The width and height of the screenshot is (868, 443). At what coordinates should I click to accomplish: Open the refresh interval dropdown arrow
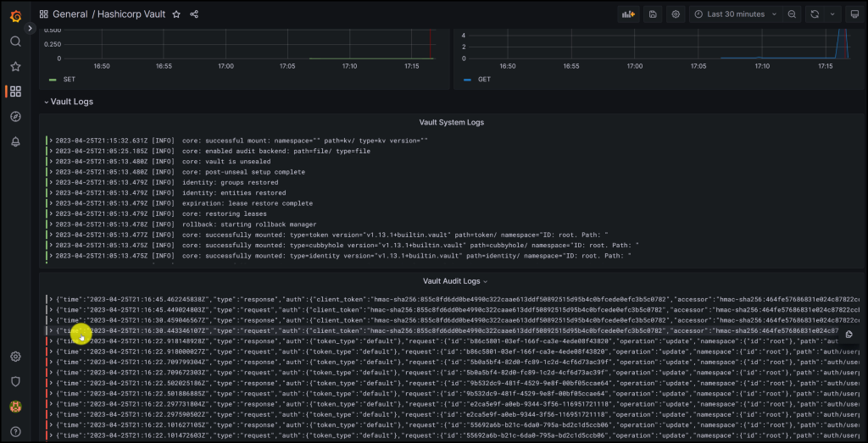[x=832, y=14]
